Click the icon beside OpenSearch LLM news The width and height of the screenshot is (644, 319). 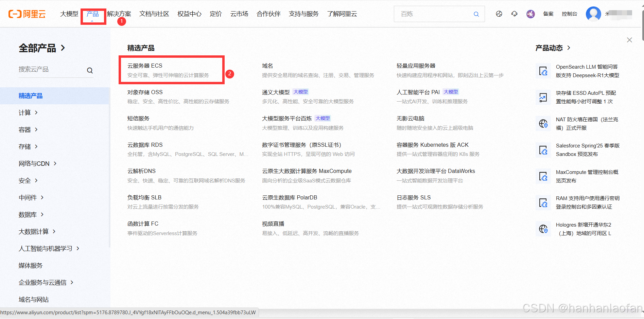tap(543, 71)
